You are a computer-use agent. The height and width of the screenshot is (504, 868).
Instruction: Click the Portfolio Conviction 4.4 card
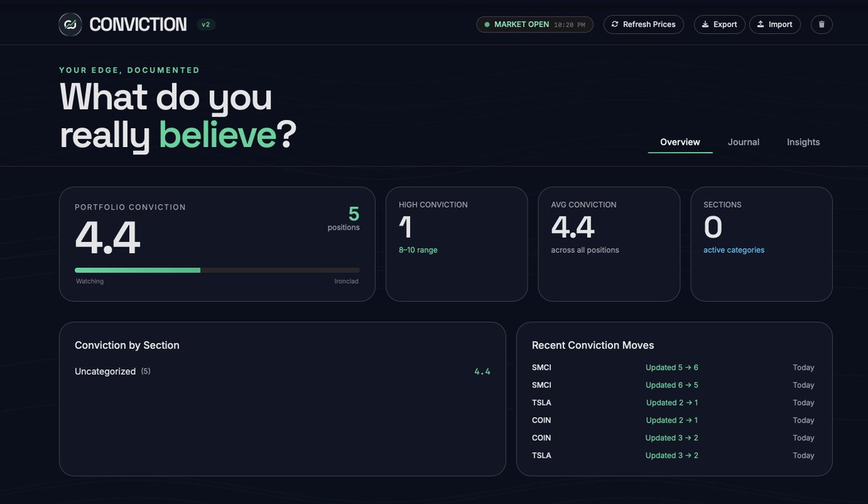tap(217, 244)
